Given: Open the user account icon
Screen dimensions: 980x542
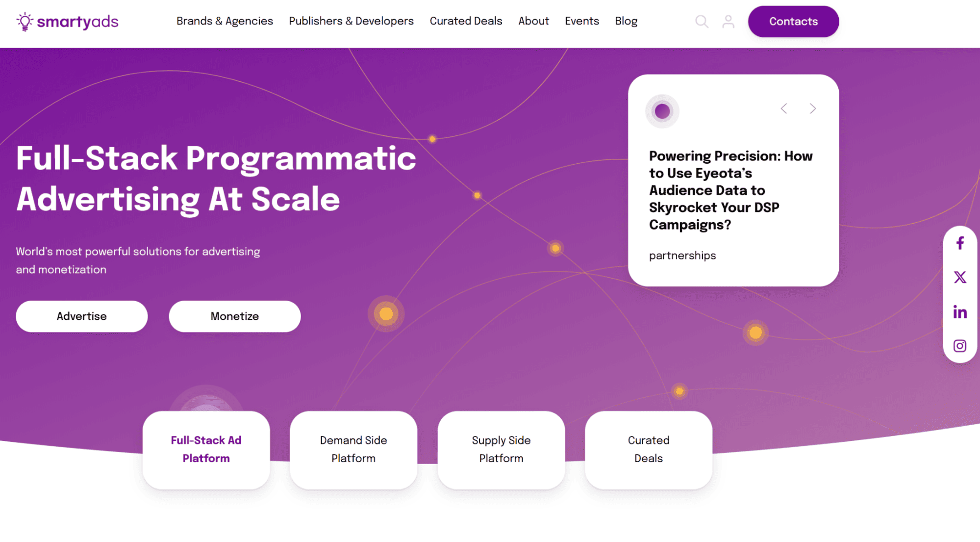Looking at the screenshot, I should (728, 22).
